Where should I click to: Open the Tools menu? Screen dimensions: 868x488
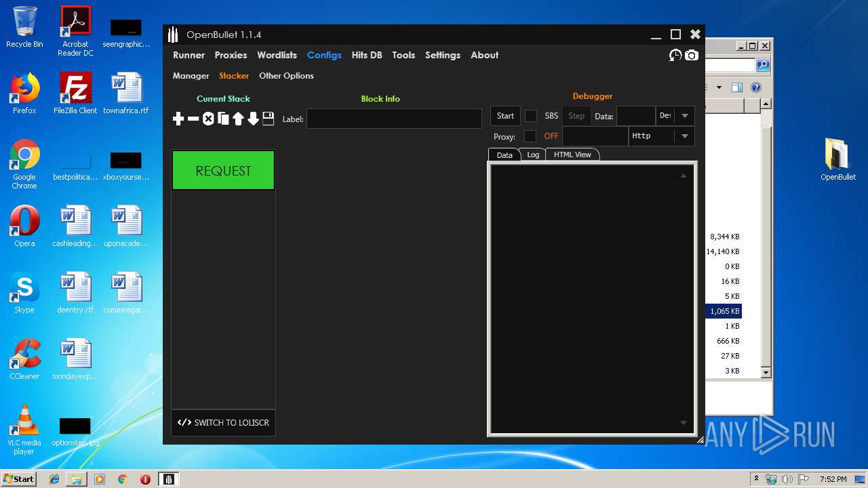pos(403,55)
